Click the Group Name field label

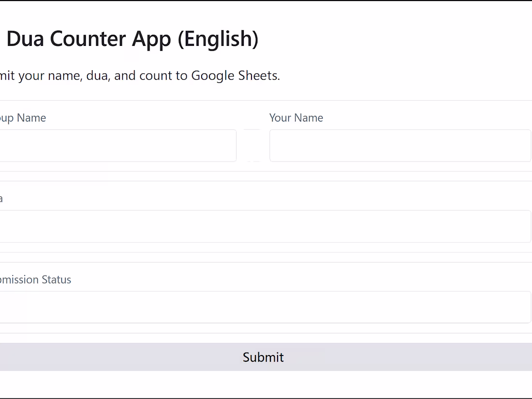point(23,118)
